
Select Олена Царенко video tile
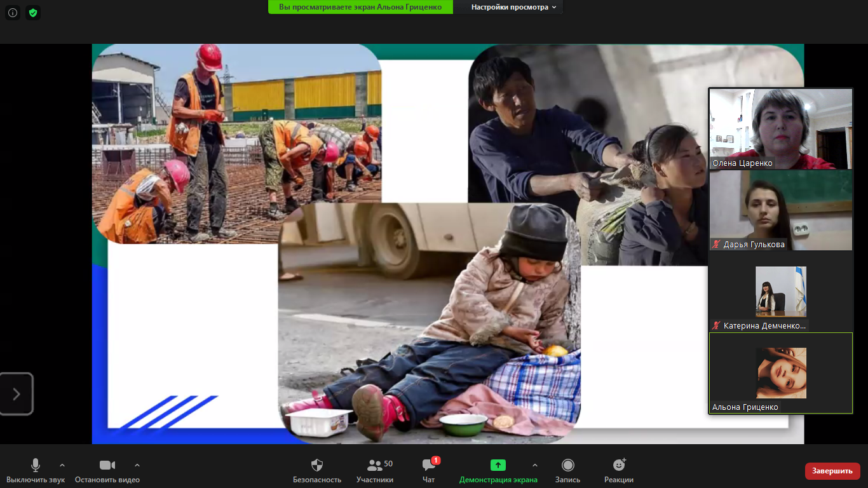click(781, 128)
